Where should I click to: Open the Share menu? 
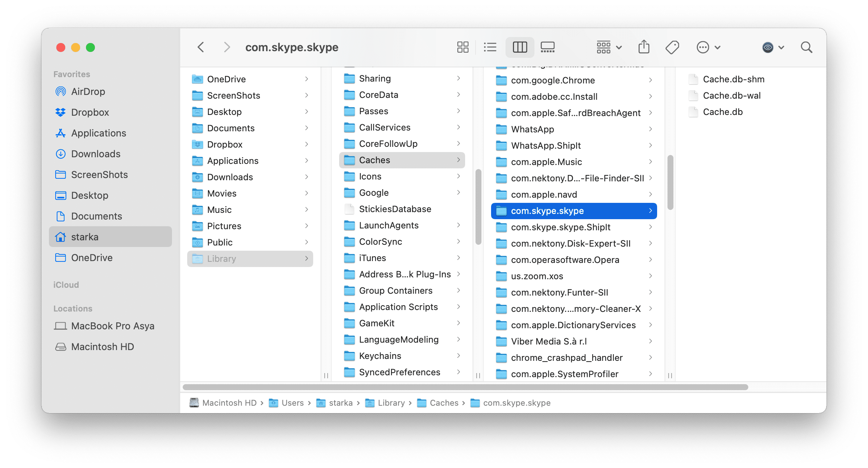[644, 47]
